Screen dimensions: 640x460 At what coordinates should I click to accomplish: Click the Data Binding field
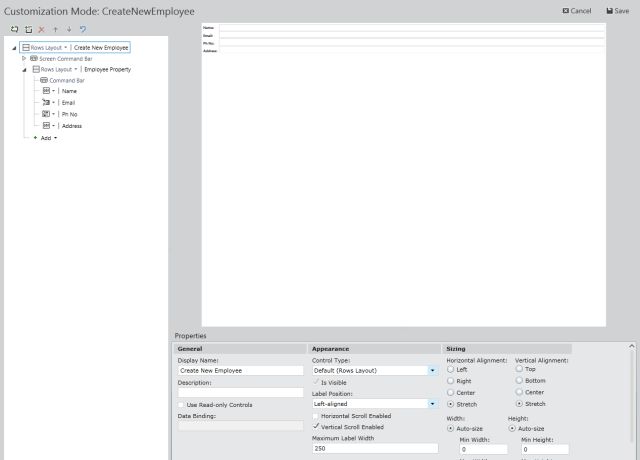click(241, 426)
